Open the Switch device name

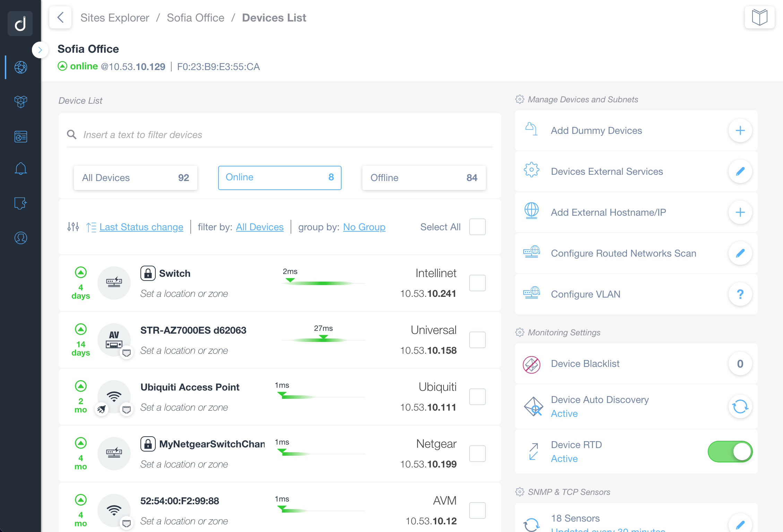(175, 273)
